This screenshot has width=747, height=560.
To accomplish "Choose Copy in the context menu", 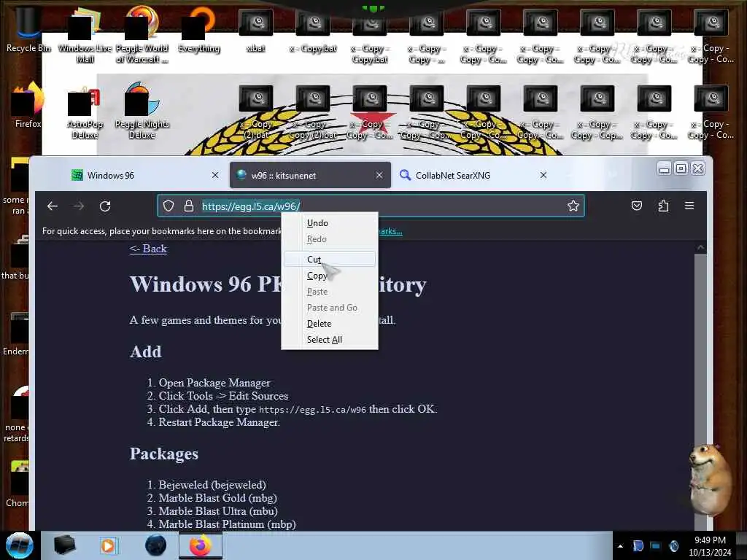I will coord(330,276).
